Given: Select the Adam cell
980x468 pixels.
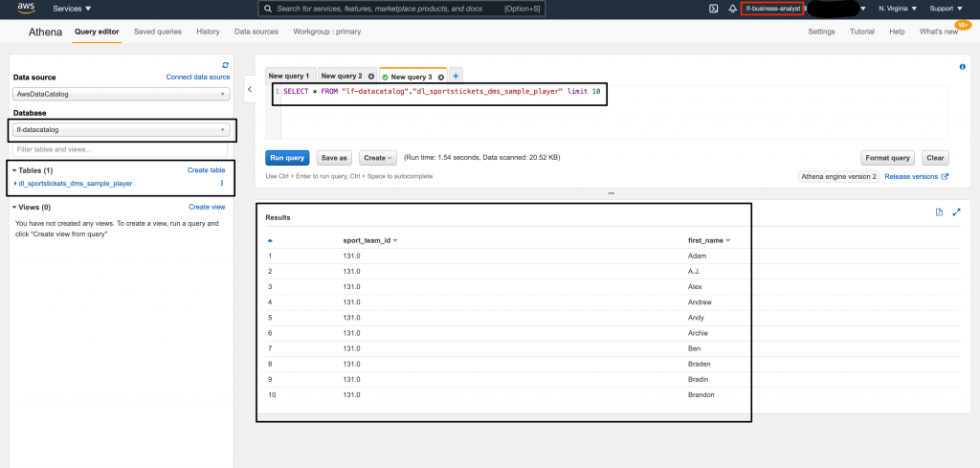Looking at the screenshot, I should pos(697,256).
